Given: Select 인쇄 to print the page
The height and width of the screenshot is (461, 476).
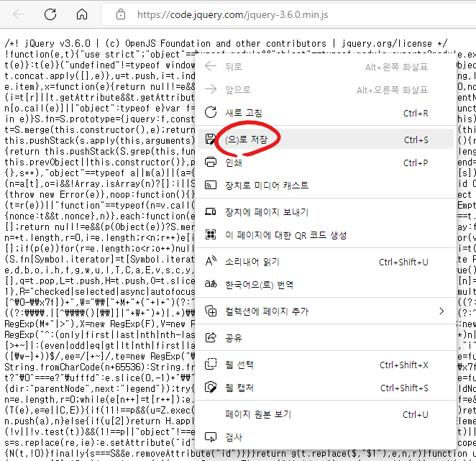Looking at the screenshot, I should coord(326,163).
